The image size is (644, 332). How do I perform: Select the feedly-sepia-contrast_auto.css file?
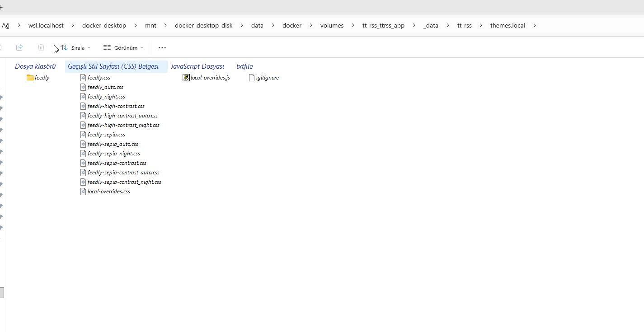120,173
